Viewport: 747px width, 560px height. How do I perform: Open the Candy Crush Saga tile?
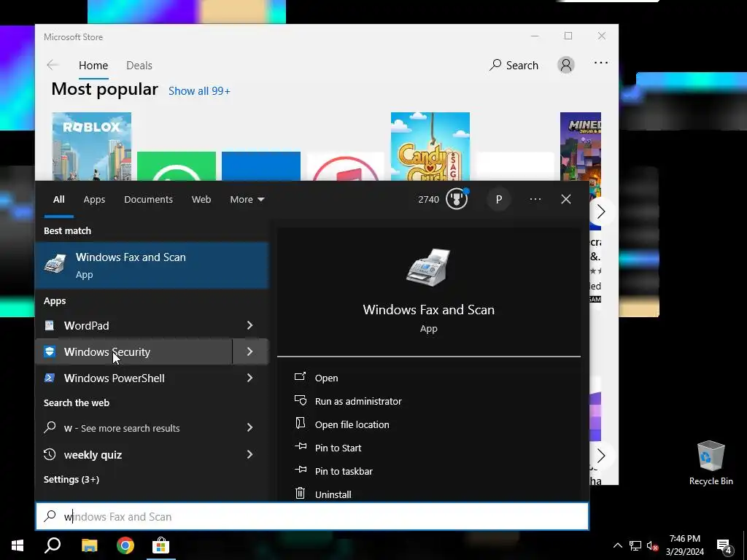coord(430,147)
